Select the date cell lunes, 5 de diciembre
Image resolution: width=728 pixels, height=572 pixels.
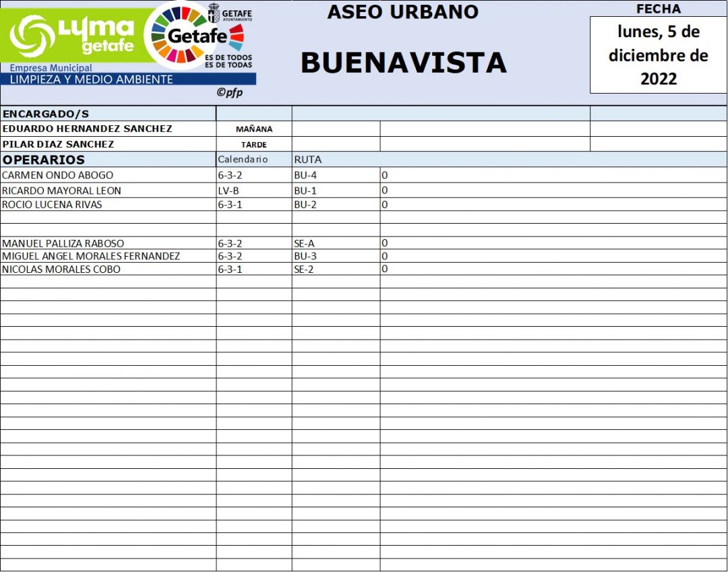click(658, 55)
